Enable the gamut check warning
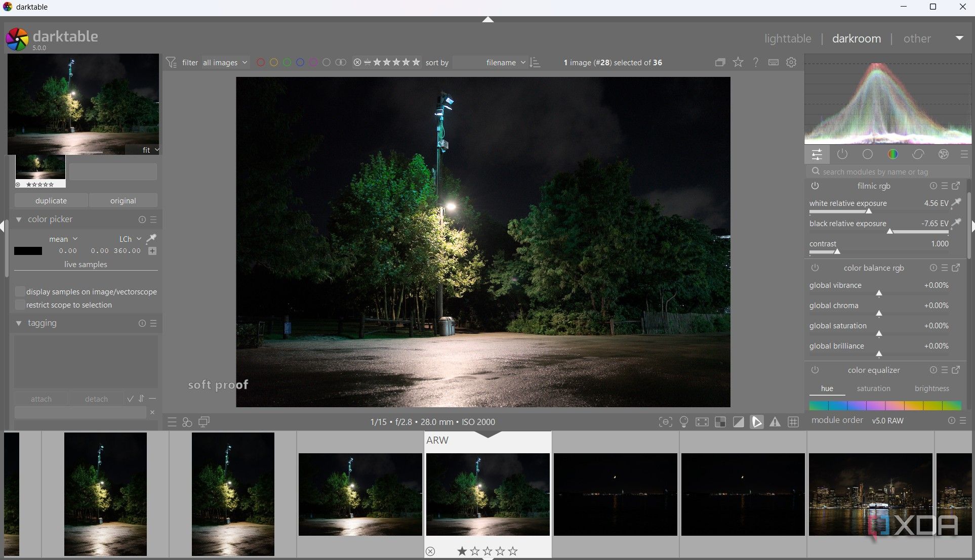This screenshot has height=560, width=975. tap(775, 421)
